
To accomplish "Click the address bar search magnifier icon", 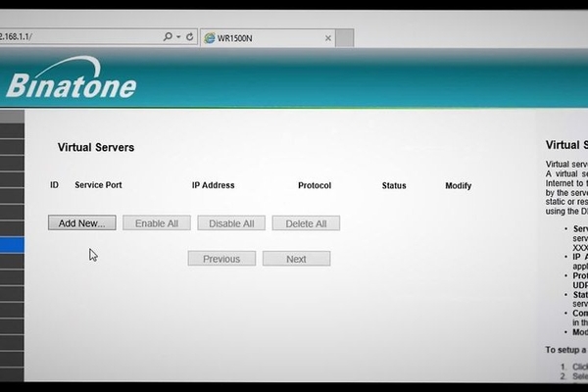I will tap(168, 37).
